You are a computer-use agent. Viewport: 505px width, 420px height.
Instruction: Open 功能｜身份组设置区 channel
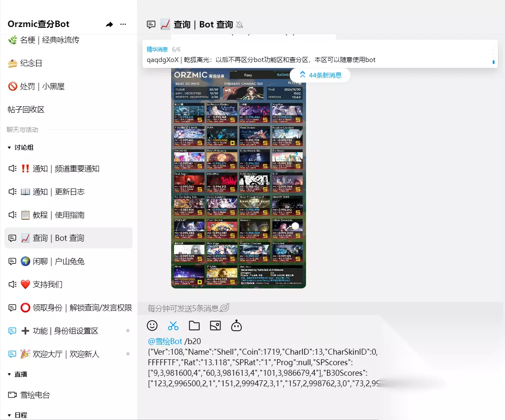coord(69,331)
